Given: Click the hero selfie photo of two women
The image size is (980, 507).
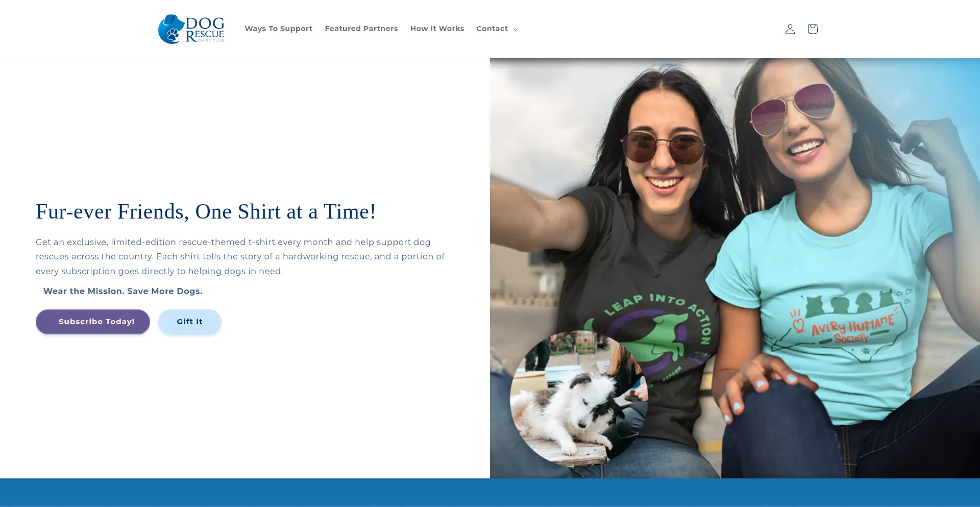Looking at the screenshot, I should [735, 268].
